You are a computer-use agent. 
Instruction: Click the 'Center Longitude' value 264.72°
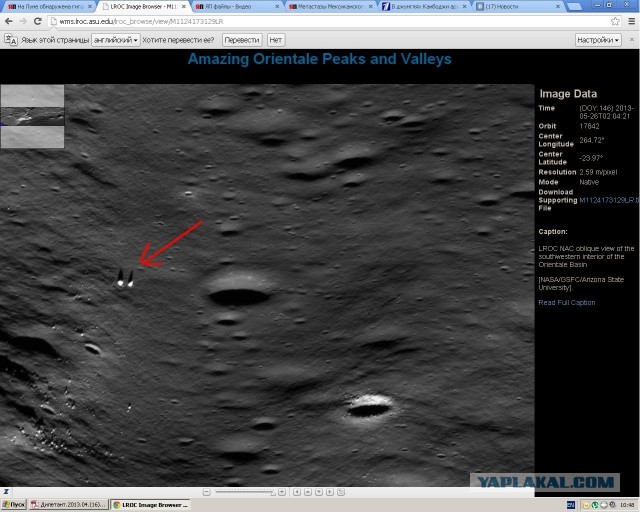pos(591,140)
